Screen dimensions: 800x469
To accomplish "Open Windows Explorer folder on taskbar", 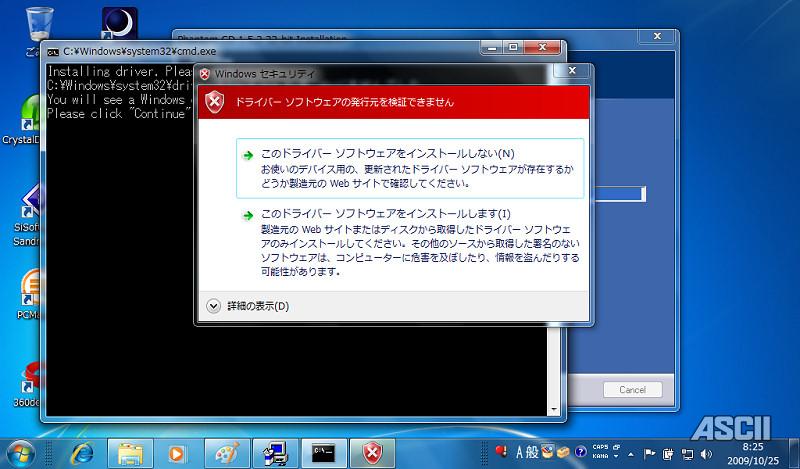I will click(x=130, y=453).
